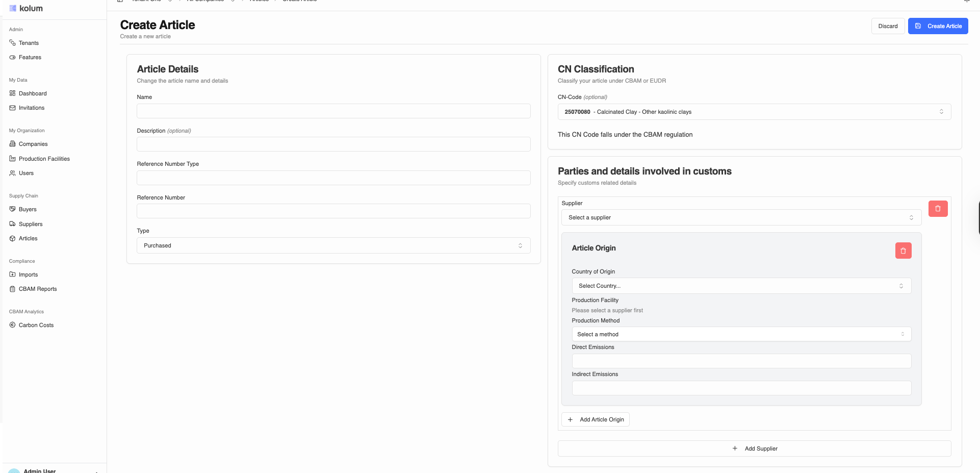Image resolution: width=980 pixels, height=473 pixels.
Task: Delete the Article Origin with trash icon
Action: pos(903,251)
